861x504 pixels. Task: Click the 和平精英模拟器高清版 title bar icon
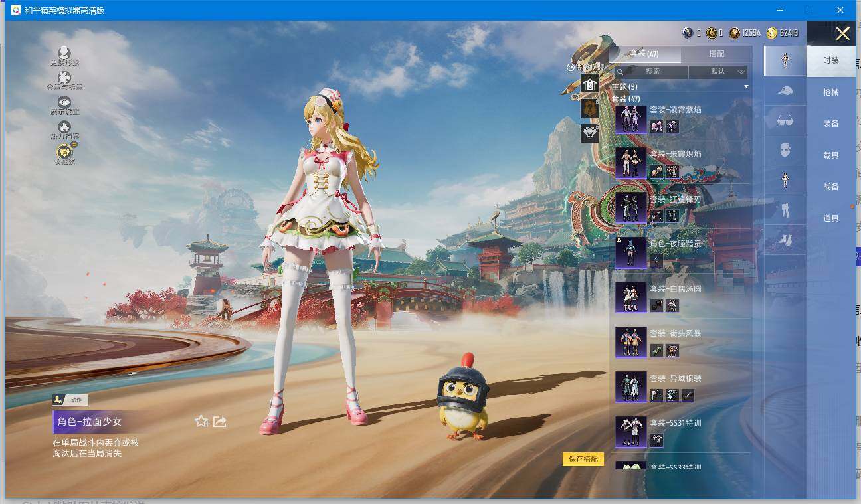point(16,10)
